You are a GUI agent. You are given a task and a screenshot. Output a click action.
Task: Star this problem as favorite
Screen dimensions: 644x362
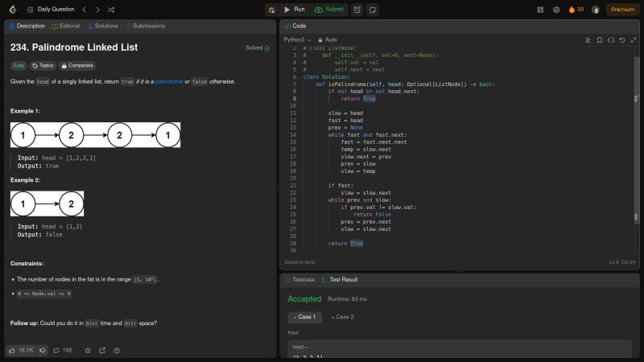pos(88,350)
